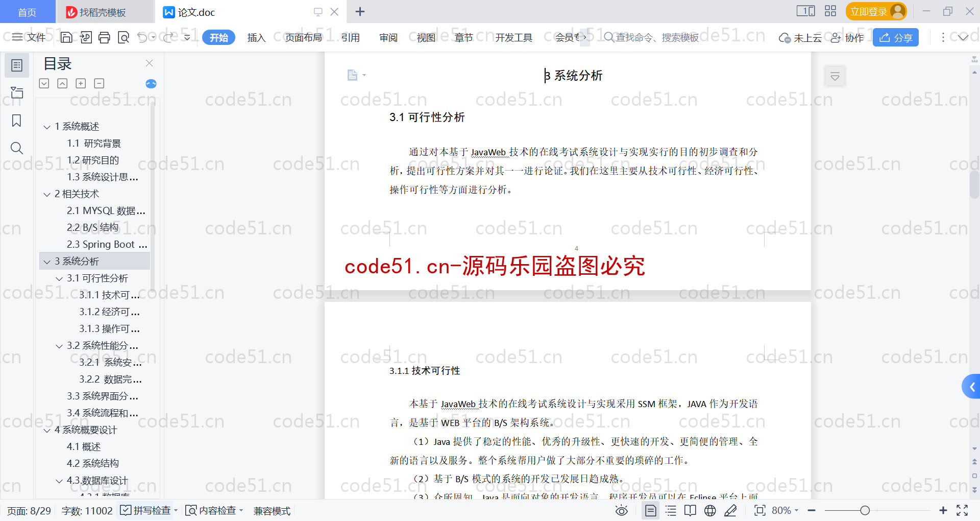The width and height of the screenshot is (980, 521).
Task: Click the fit page icon in status bar
Action: coord(760,510)
